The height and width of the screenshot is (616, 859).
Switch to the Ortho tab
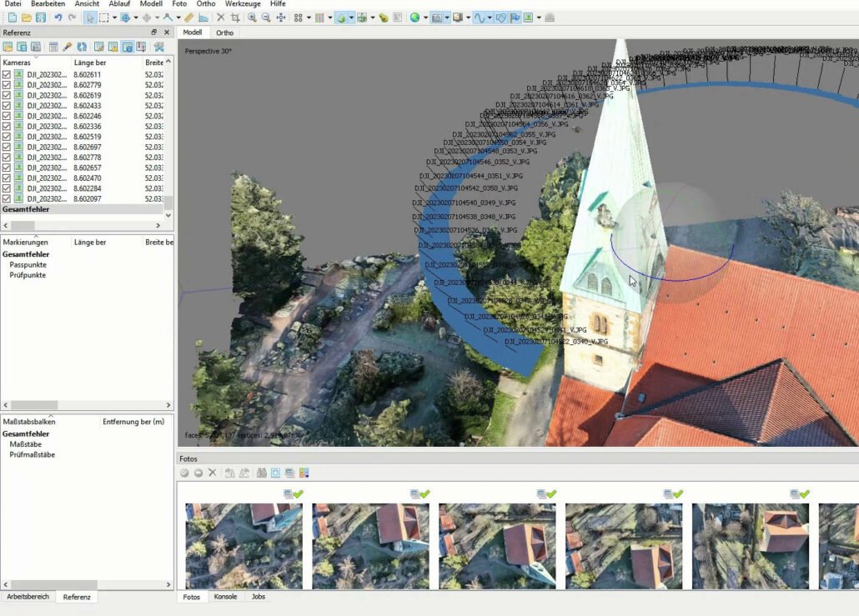[x=224, y=33]
